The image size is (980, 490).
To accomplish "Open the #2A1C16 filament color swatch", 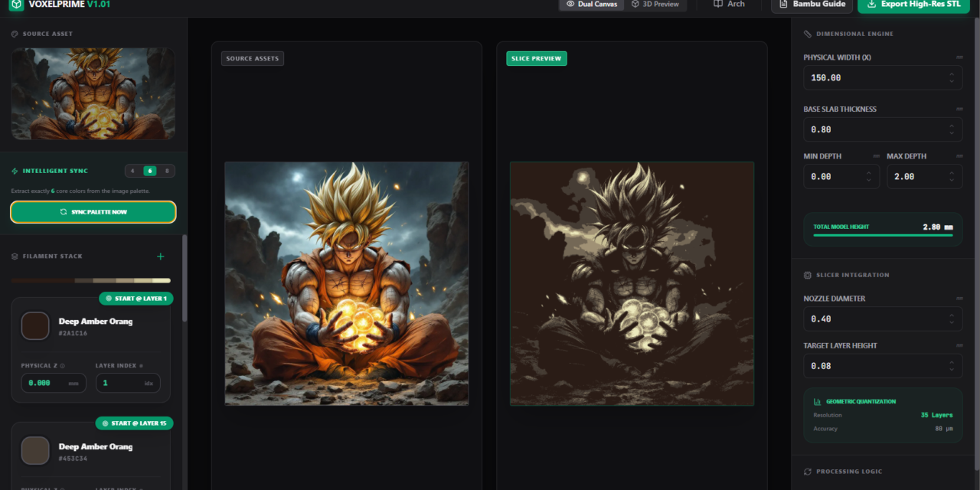I will [35, 325].
